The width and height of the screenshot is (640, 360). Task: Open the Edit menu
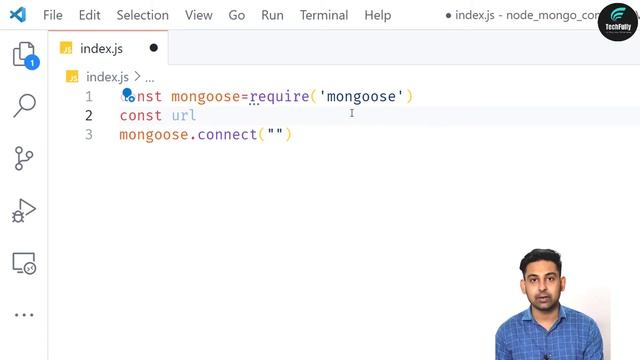click(x=89, y=15)
